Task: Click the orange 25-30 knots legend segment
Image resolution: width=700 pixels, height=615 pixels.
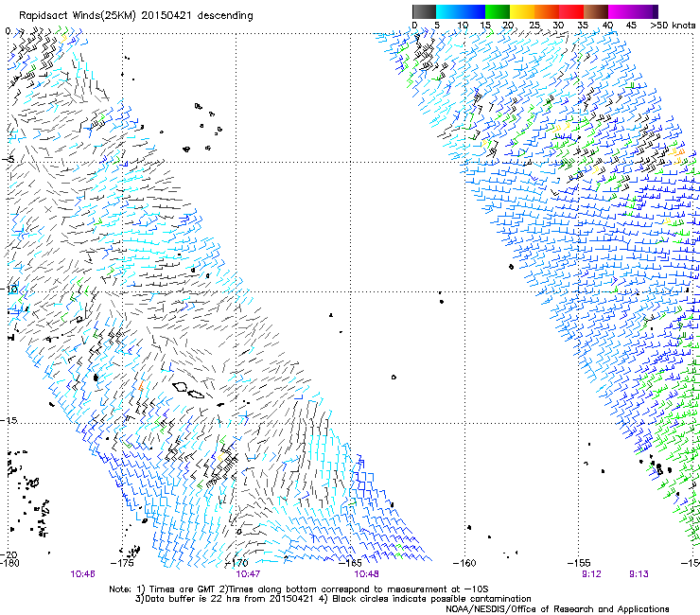Action: pos(547,11)
